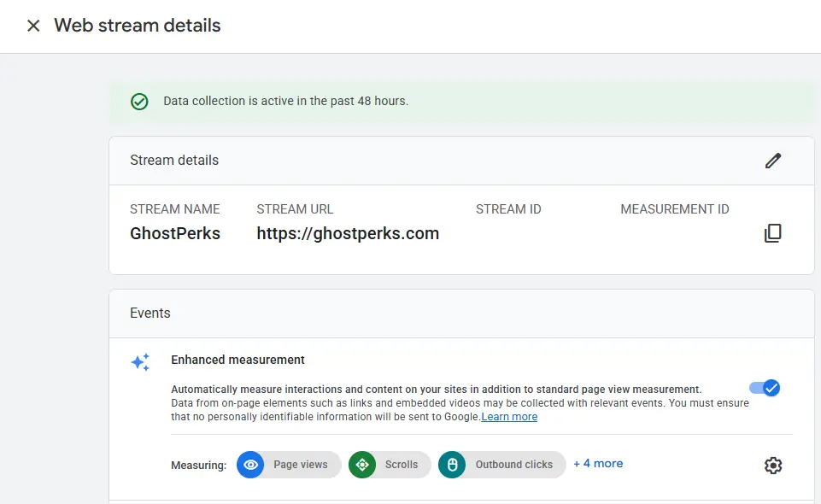
Task: Select the GhostPerks stream name
Action: pos(175,233)
